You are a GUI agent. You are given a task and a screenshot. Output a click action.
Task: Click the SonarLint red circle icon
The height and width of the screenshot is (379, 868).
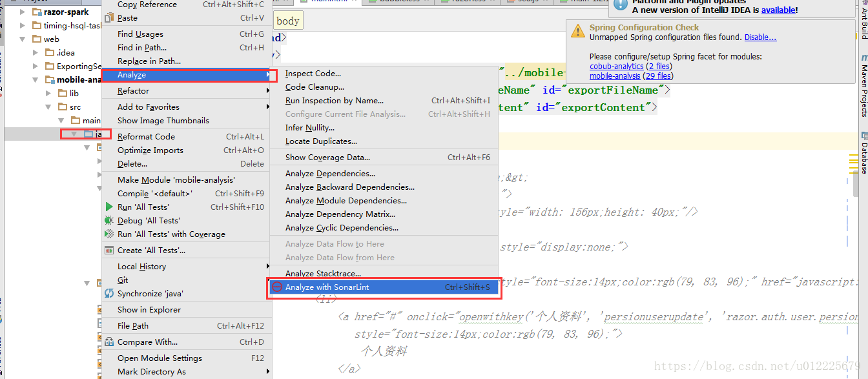coord(277,287)
